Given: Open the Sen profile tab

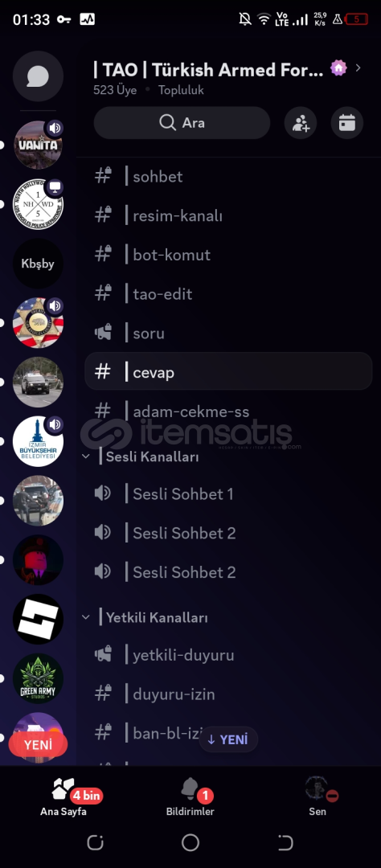Looking at the screenshot, I should point(317,796).
